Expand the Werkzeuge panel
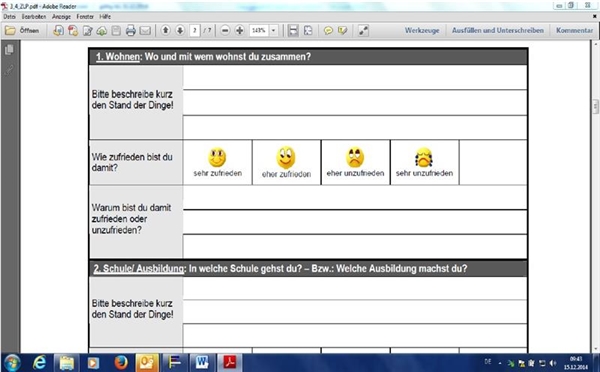600x372 pixels. click(x=422, y=30)
